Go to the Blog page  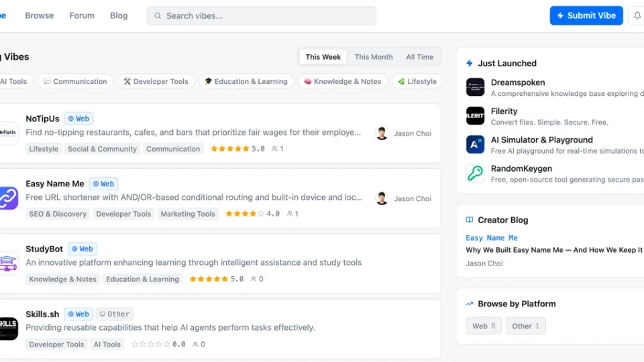119,15
